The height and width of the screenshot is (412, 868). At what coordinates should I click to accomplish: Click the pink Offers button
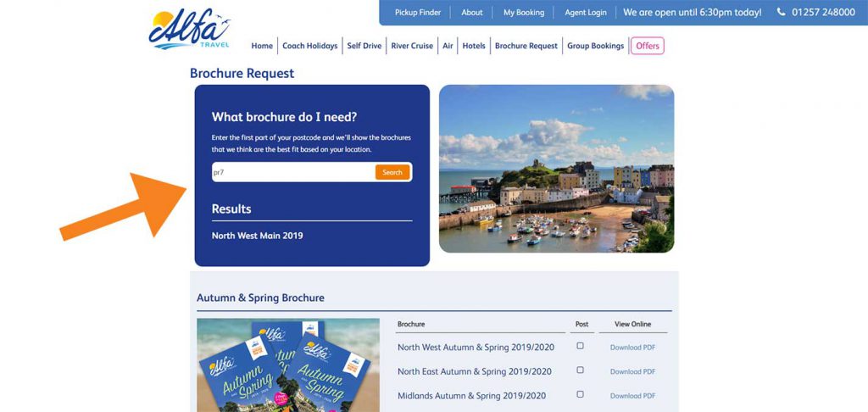(x=647, y=46)
